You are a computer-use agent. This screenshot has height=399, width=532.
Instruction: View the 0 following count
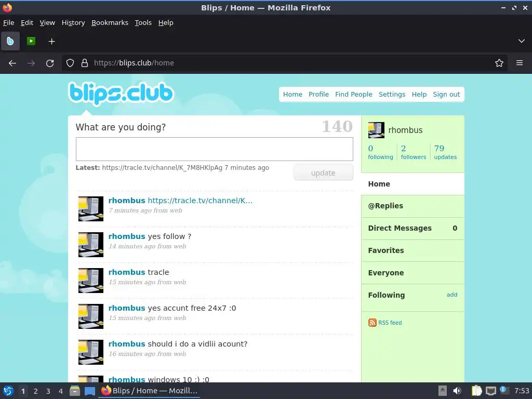pyautogui.click(x=380, y=152)
